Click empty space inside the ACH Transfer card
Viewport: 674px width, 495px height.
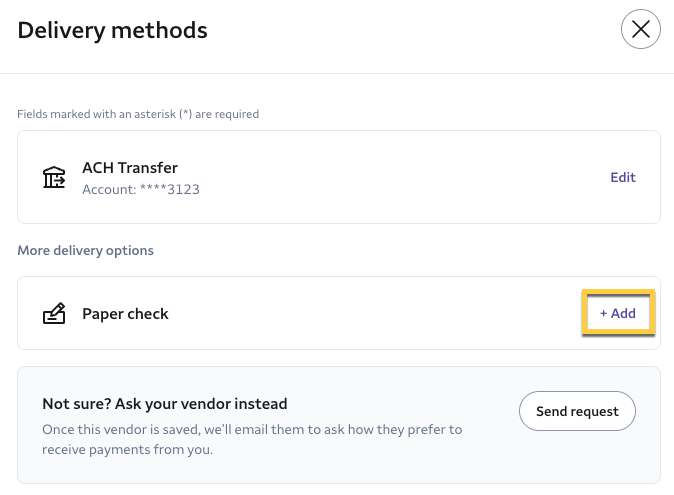[x=400, y=177]
